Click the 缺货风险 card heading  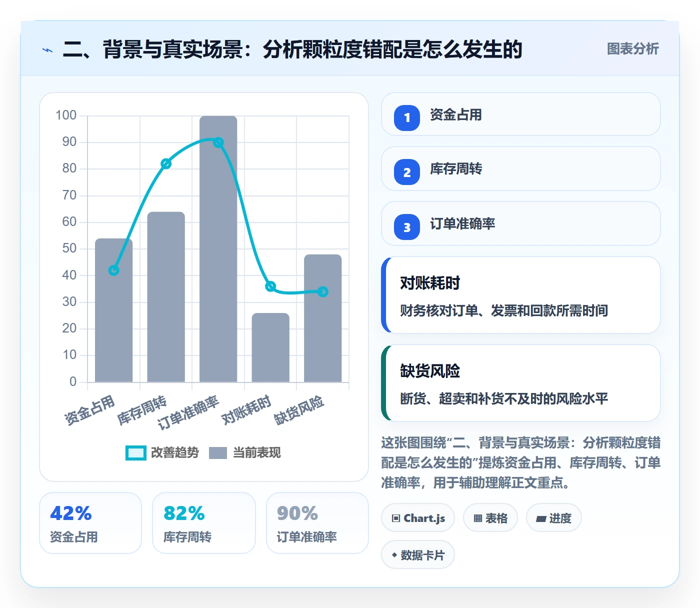(430, 371)
